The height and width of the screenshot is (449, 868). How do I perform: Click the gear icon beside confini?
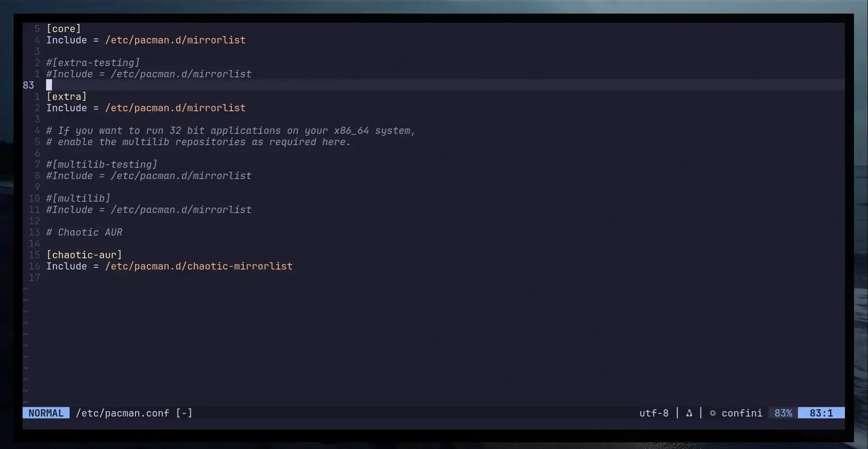click(x=712, y=413)
